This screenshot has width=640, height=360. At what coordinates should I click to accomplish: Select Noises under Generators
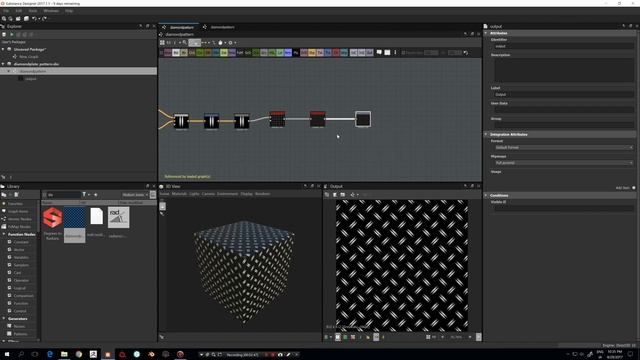pos(20,326)
